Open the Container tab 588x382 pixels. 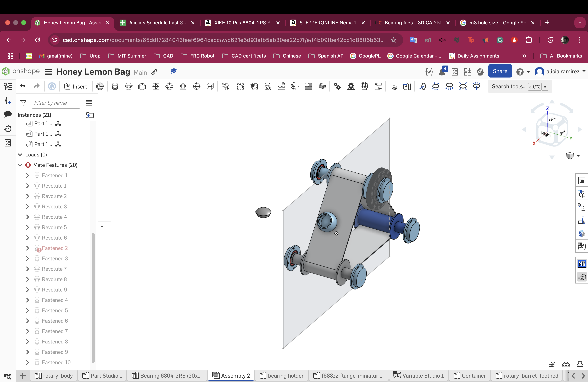pyautogui.click(x=469, y=376)
